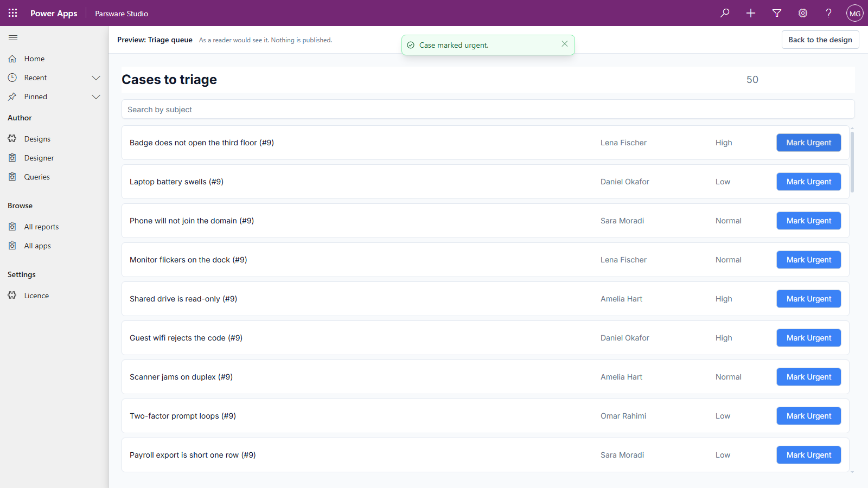Click the Queries clipboard icon
The width and height of the screenshot is (868, 488).
coord(12,177)
